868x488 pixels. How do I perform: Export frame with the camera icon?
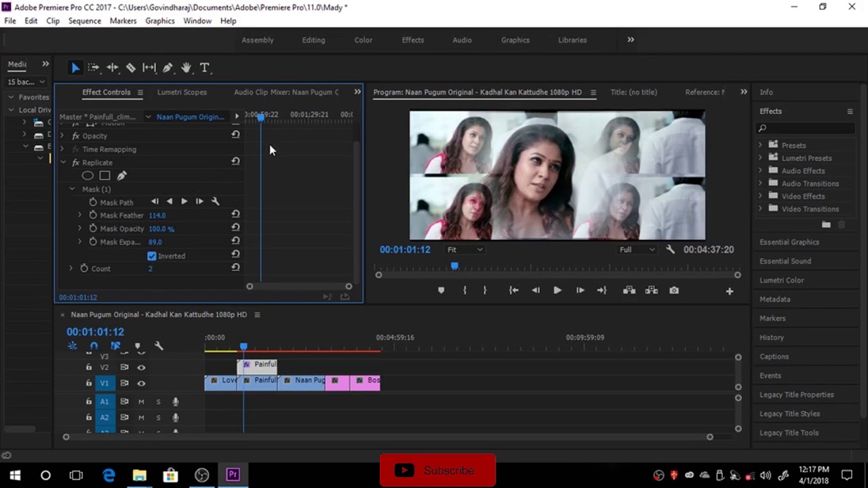(674, 290)
